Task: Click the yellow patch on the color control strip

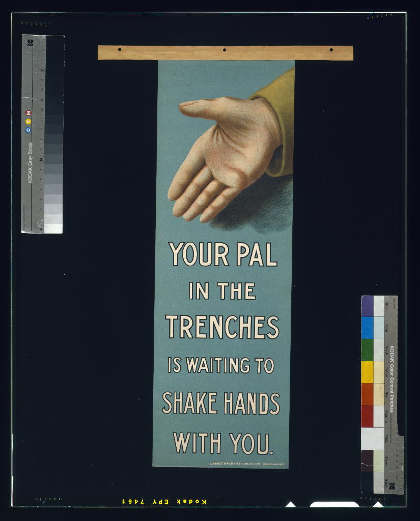Action: pyautogui.click(x=368, y=372)
